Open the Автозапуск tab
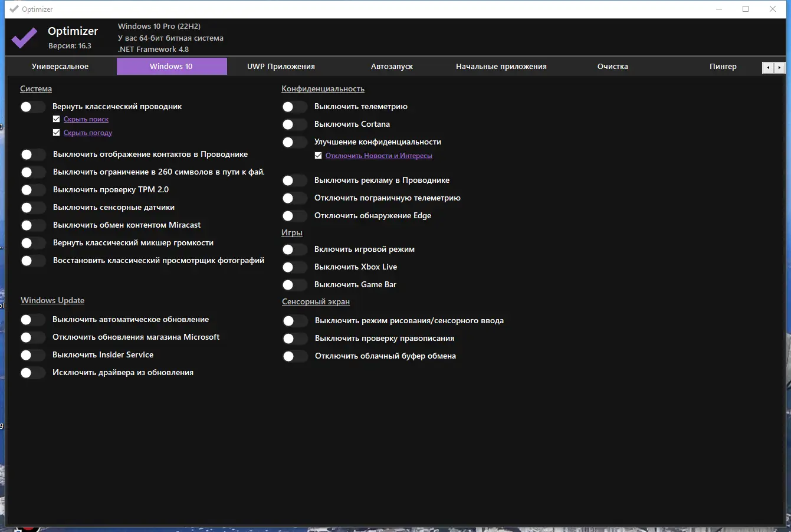791x532 pixels. [x=392, y=67]
